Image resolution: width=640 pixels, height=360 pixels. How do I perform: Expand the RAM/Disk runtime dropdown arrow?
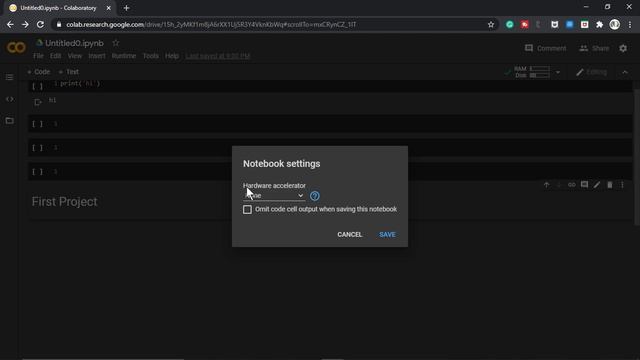(x=558, y=73)
